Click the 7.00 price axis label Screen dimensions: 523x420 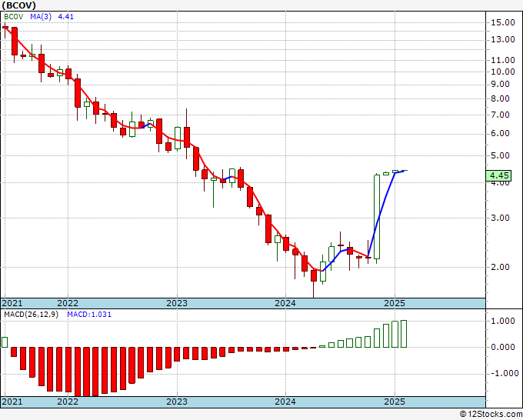coord(500,115)
